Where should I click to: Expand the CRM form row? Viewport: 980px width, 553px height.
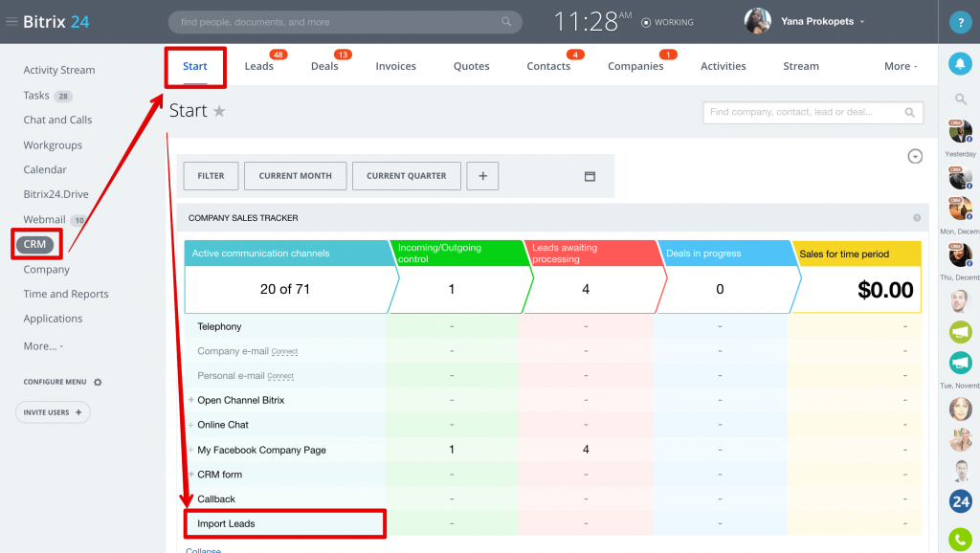(190, 475)
